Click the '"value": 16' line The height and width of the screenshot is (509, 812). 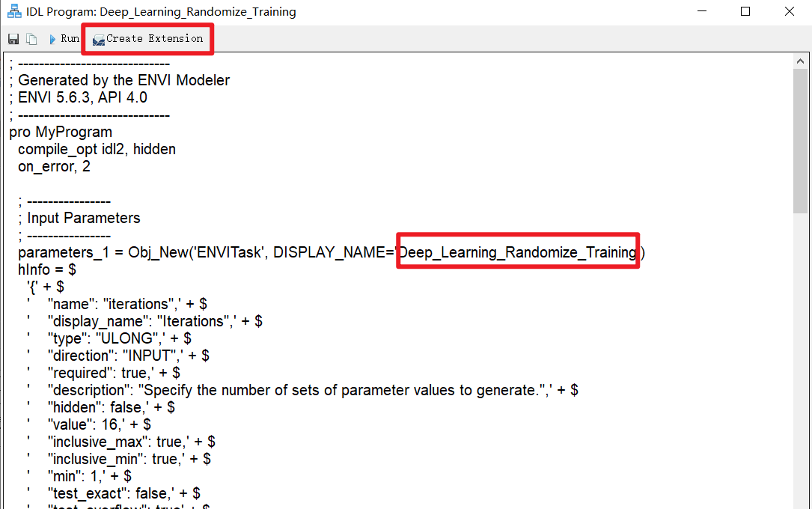pos(89,424)
